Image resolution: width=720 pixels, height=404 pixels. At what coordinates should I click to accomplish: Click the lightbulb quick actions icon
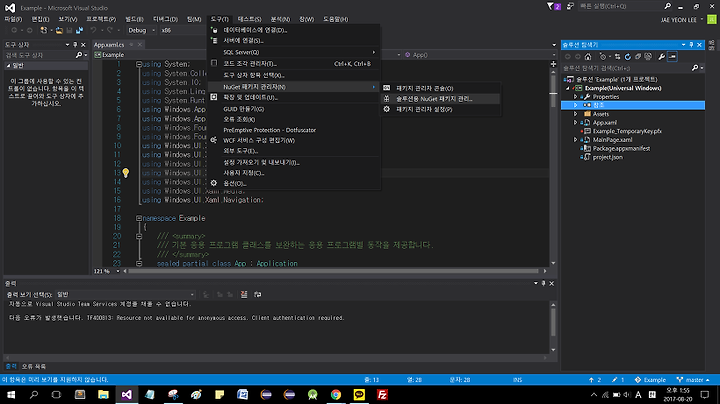pyautogui.click(x=125, y=173)
